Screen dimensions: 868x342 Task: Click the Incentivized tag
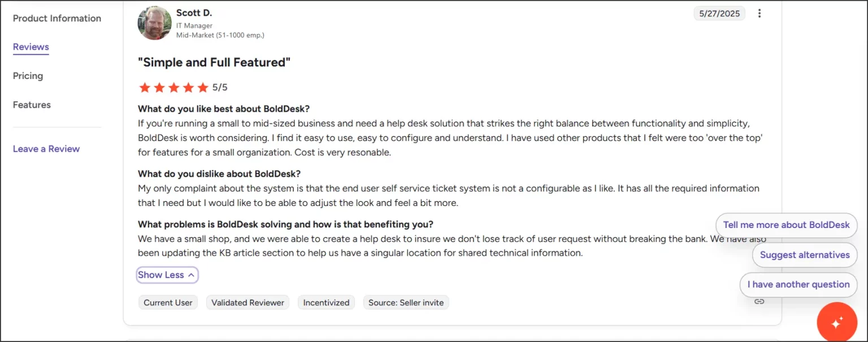(326, 302)
